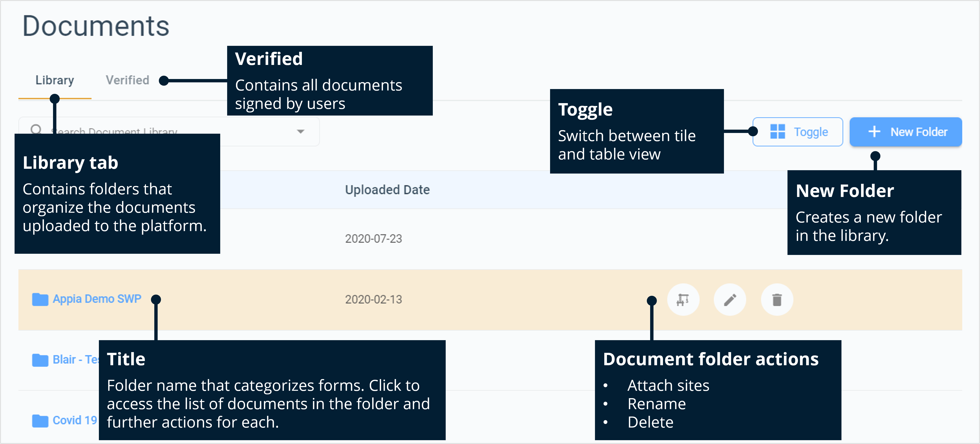The width and height of the screenshot is (980, 444).
Task: Create a new folder with the New Folder button
Action: click(x=906, y=132)
